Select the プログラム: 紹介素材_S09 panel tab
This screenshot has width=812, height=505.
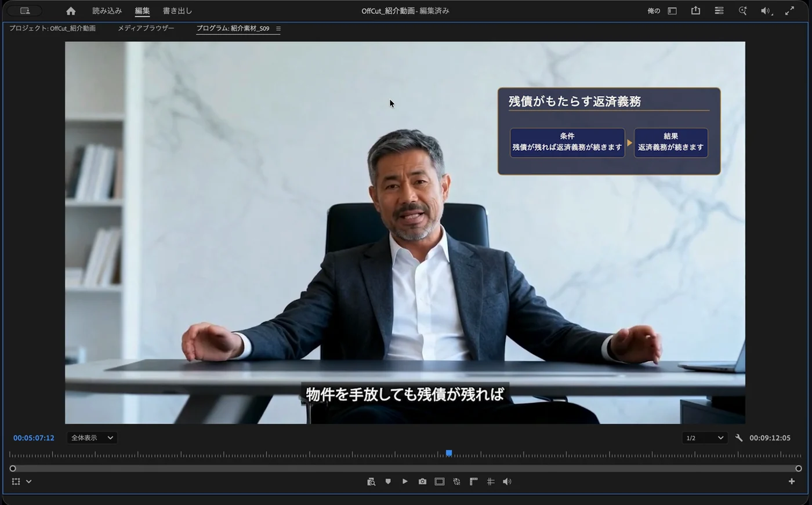tap(233, 28)
